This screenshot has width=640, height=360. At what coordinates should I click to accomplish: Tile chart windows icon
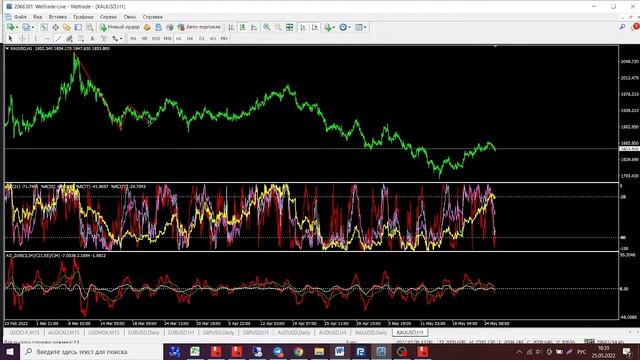(289, 27)
